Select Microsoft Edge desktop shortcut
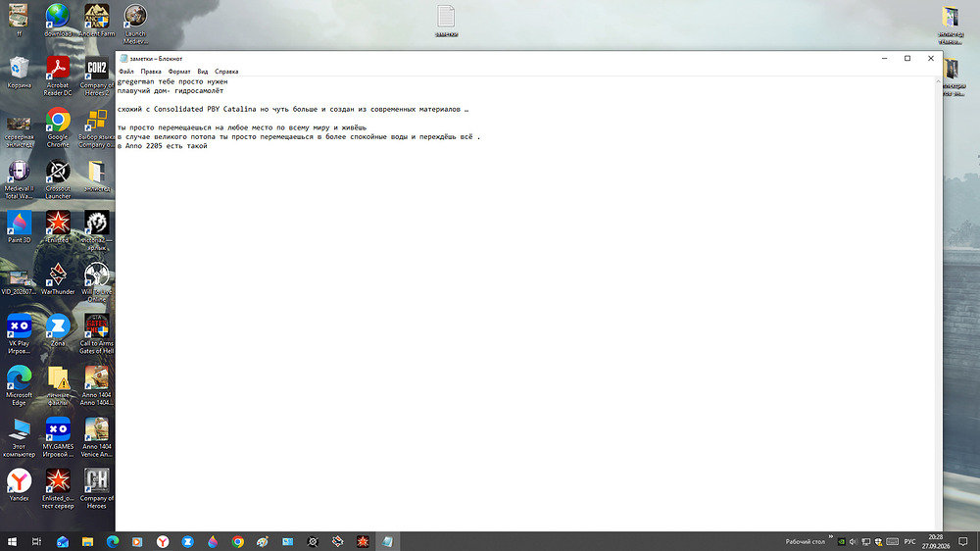Viewport: 980px width, 551px height. 19,386
